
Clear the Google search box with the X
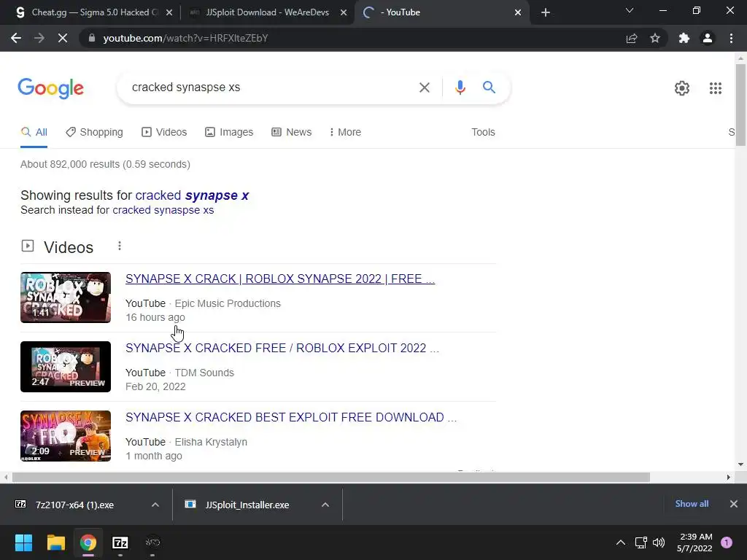(x=424, y=87)
